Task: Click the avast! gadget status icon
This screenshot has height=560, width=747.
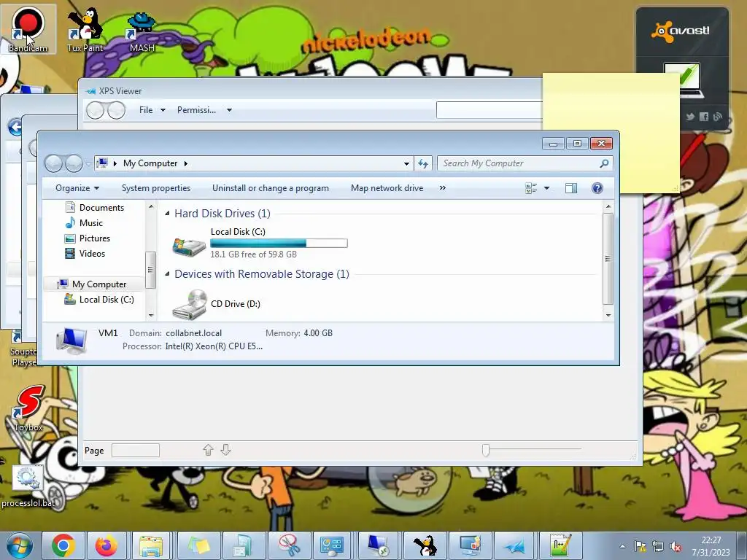Action: point(683,79)
